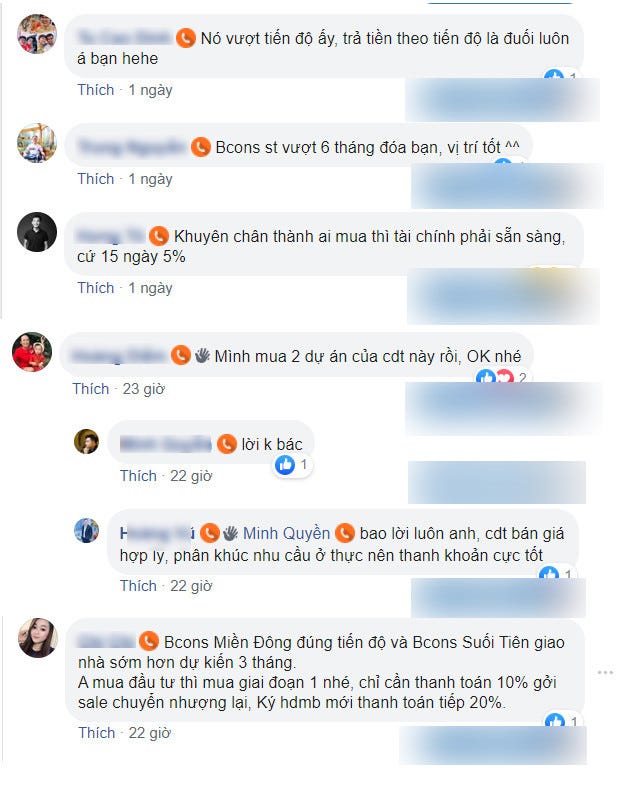Open avatar of woman on Bcons Miền Đông comment

[38, 638]
